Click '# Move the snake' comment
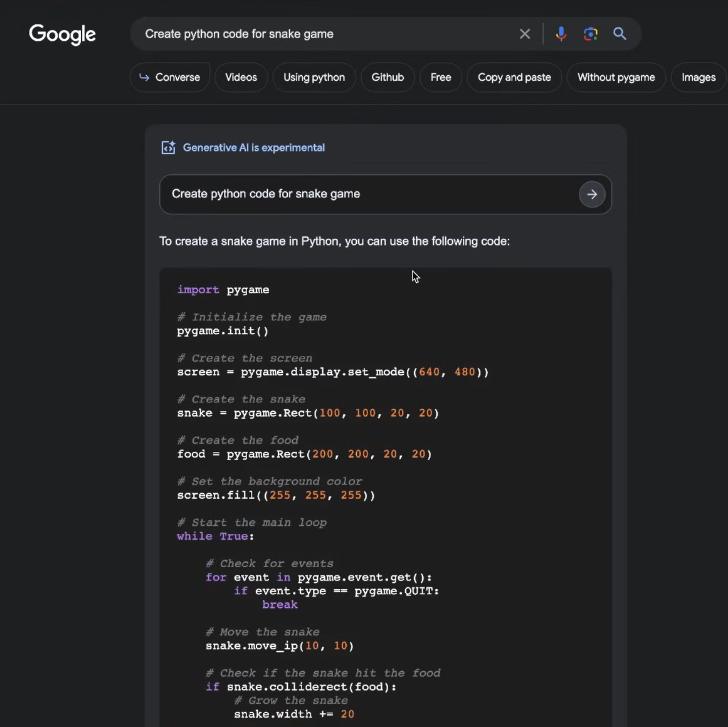This screenshot has width=728, height=727. point(262,632)
